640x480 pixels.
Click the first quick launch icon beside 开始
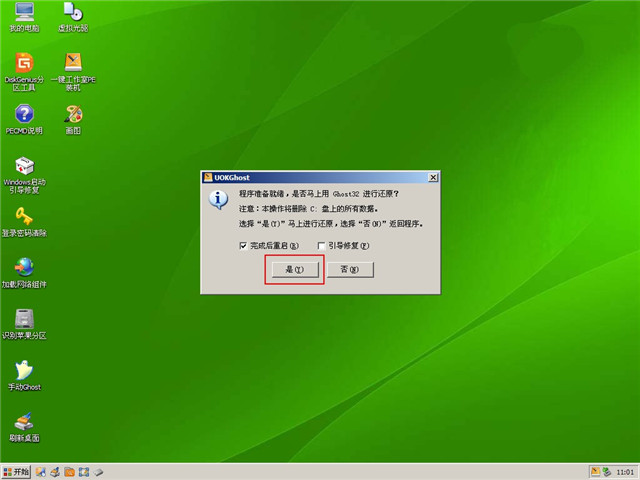[42, 471]
